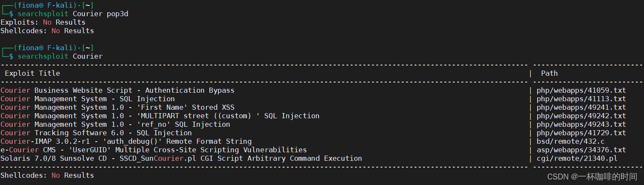Click path php/webapps/49242.txt

tap(581, 116)
